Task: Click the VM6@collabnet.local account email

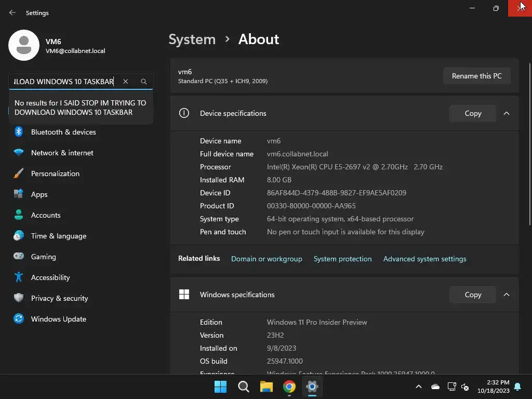Action: point(75,51)
